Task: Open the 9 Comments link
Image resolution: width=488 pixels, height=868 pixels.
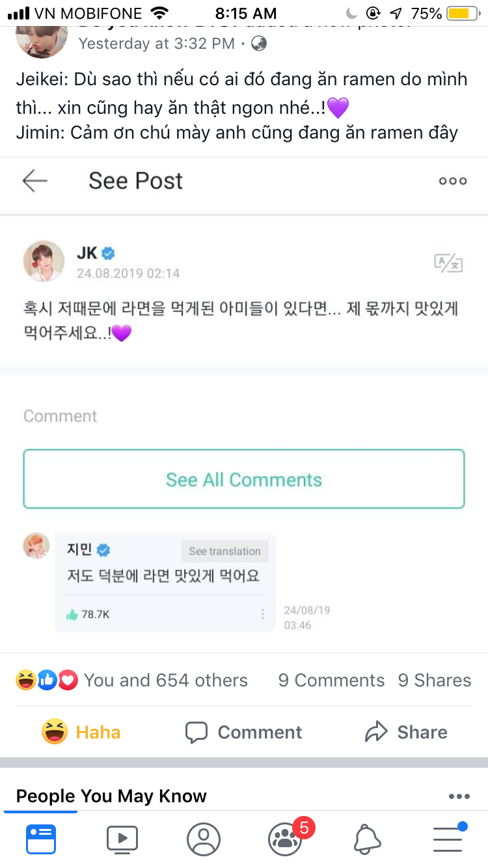Action: 331,681
